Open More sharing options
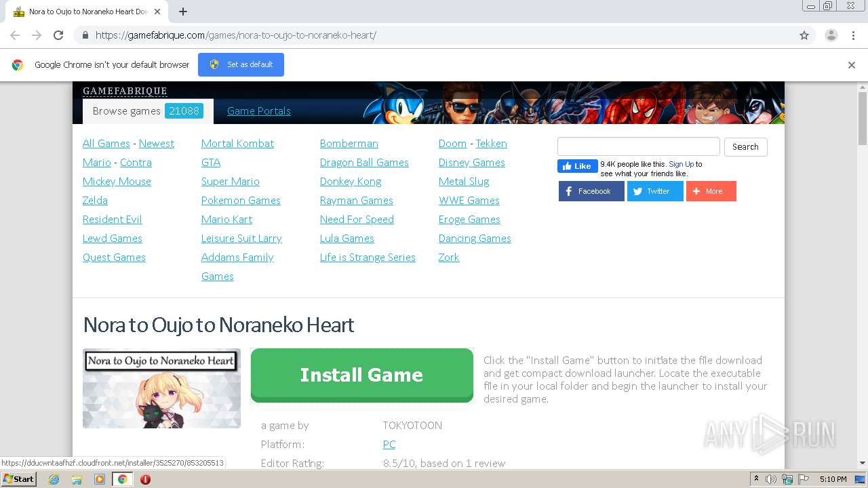The image size is (868, 488). [x=711, y=191]
